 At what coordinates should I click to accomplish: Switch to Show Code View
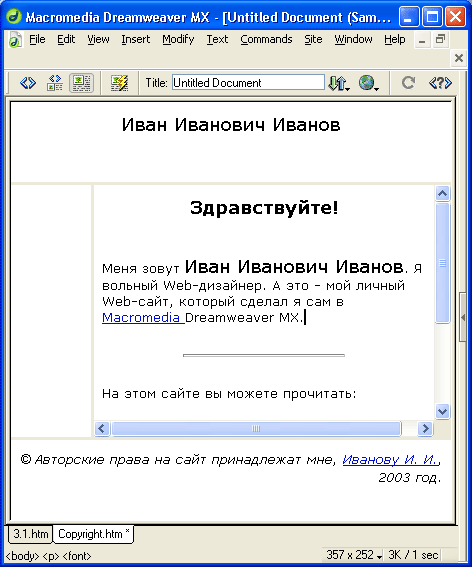click(x=28, y=83)
